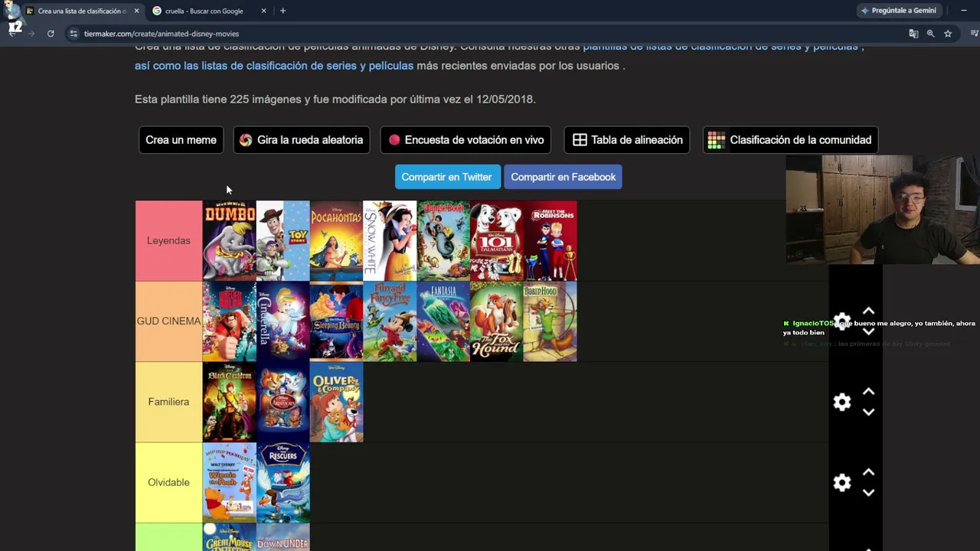Click the browser forward arrow
This screenshot has height=551, width=980.
point(31,34)
